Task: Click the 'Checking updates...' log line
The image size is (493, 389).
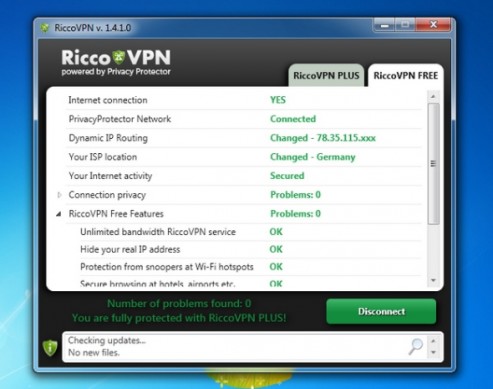Action: point(107,341)
